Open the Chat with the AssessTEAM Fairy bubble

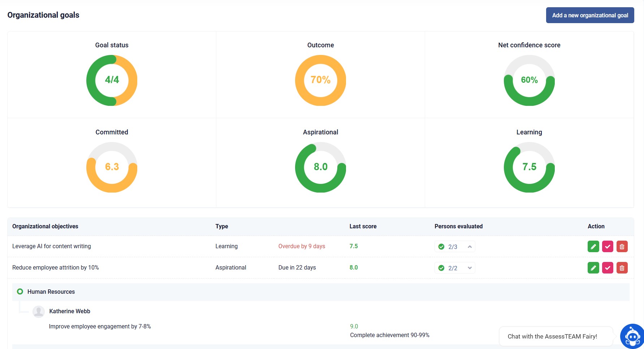(552, 336)
